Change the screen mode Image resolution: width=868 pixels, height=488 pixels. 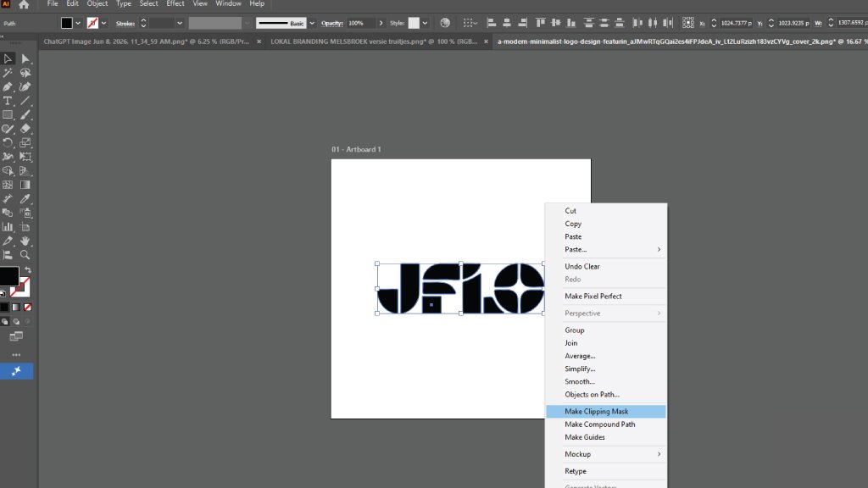[x=16, y=336]
